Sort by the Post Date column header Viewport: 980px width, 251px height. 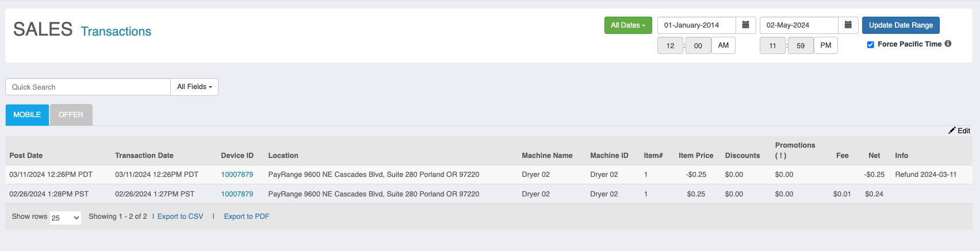pos(26,156)
